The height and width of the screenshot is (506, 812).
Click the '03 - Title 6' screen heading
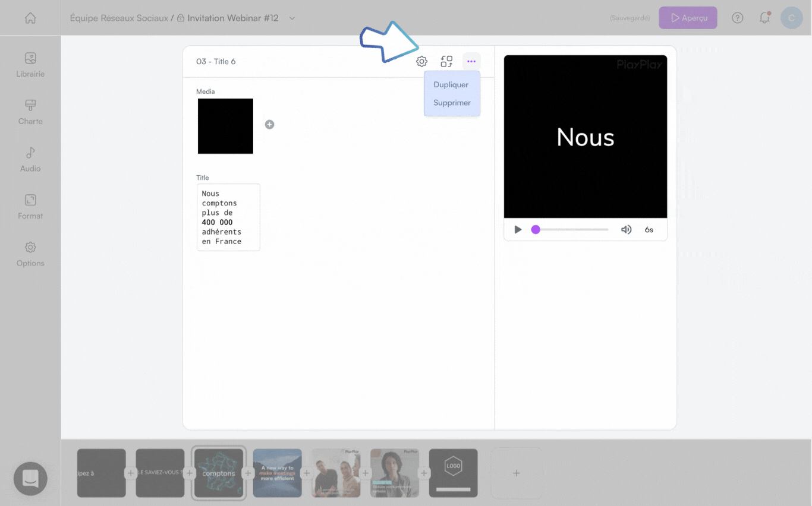pos(216,62)
